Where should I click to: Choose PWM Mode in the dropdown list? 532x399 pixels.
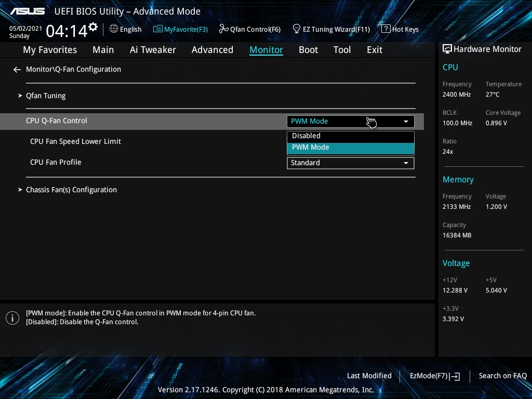tap(351, 148)
